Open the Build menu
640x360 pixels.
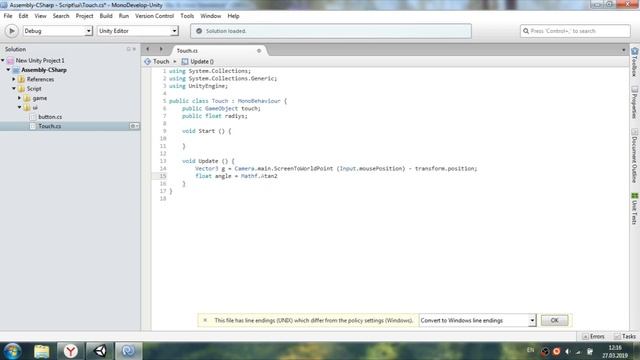[106, 16]
